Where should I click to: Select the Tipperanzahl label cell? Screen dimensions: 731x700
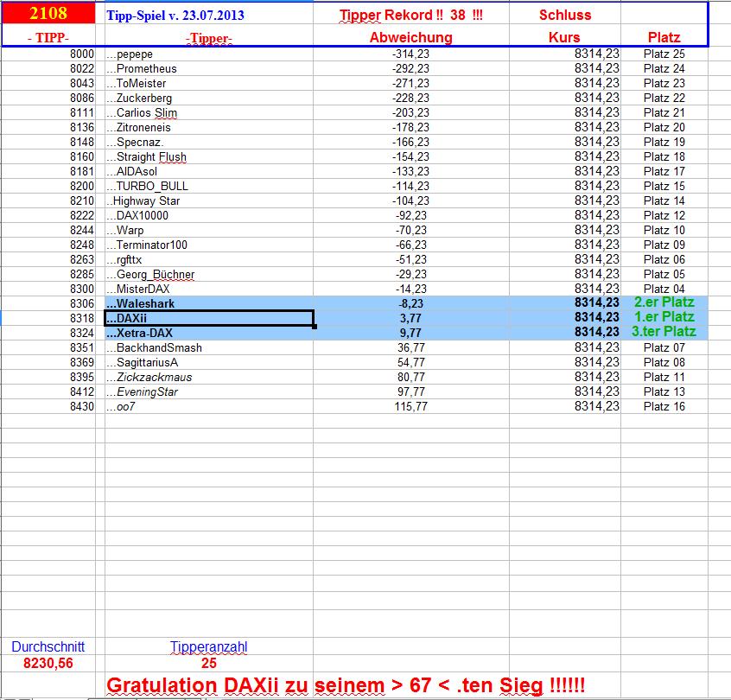tap(210, 646)
